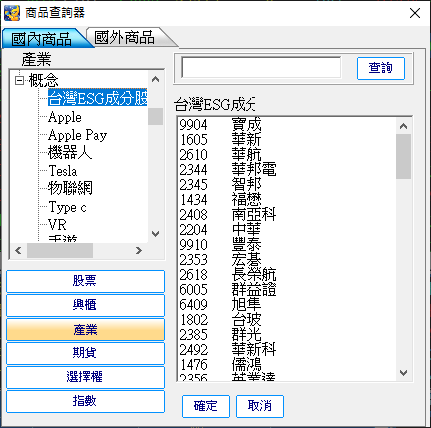Viewport: 431px width, 428px height.
Task: Click stock list scroll up arrow
Action: (403, 126)
